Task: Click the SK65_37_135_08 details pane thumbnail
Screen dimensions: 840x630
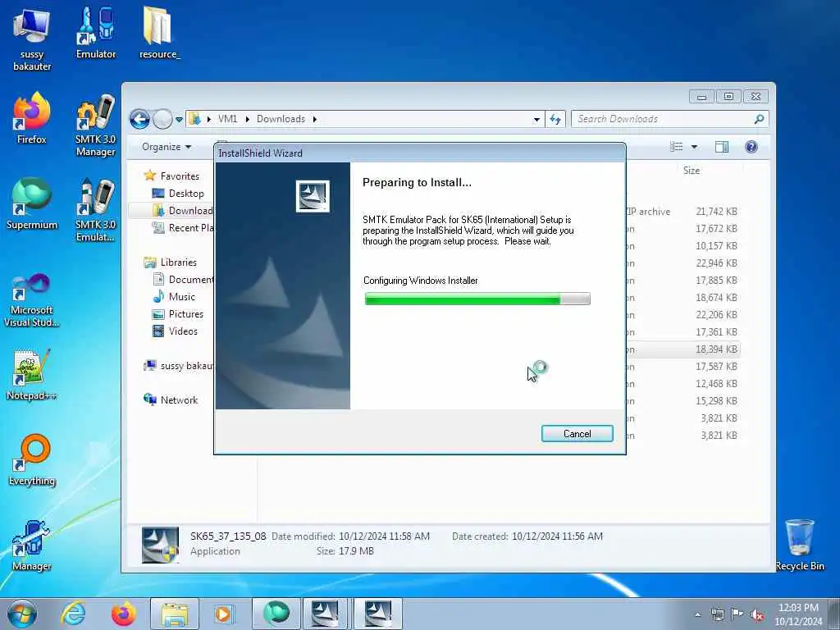Action: [160, 545]
